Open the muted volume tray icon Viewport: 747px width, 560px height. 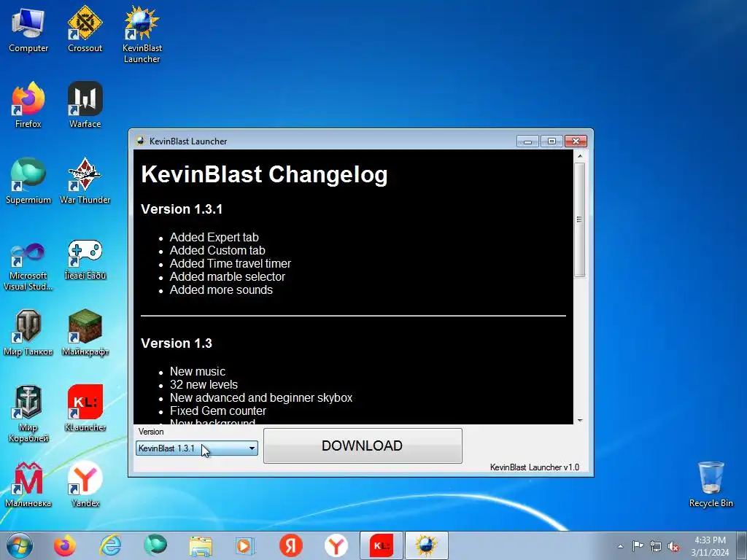(x=673, y=546)
